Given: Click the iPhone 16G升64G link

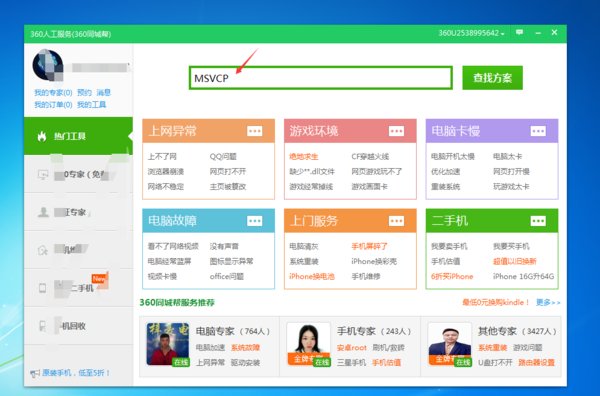Looking at the screenshot, I should pyautogui.click(x=523, y=277).
